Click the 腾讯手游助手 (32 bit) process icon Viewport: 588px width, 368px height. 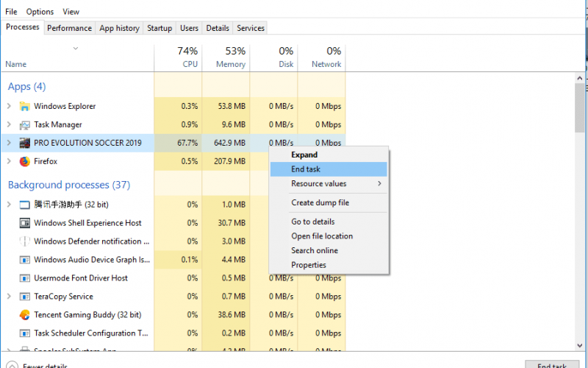pyautogui.click(x=24, y=205)
